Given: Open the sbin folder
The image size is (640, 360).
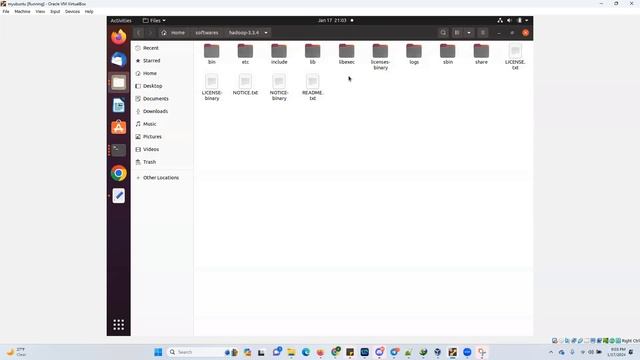Looking at the screenshot, I should click(448, 53).
